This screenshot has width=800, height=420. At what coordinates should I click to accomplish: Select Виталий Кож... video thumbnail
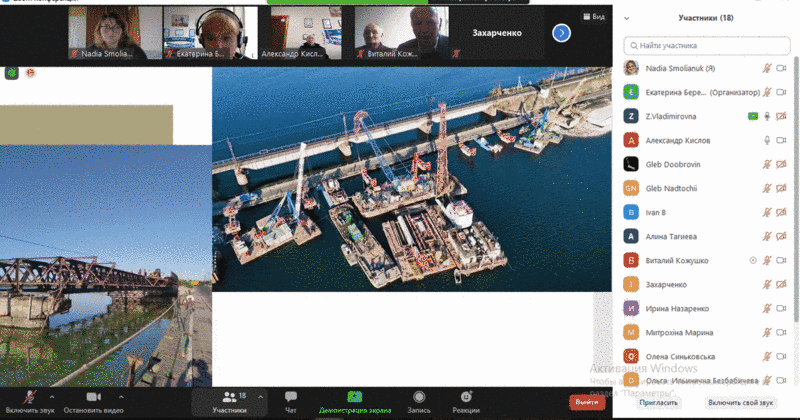(x=402, y=33)
